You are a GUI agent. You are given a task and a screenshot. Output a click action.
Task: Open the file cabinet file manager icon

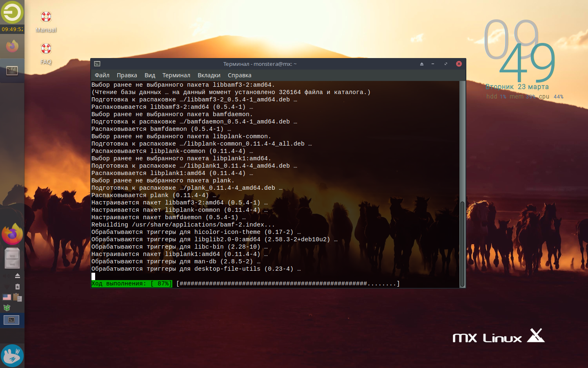coord(12,258)
